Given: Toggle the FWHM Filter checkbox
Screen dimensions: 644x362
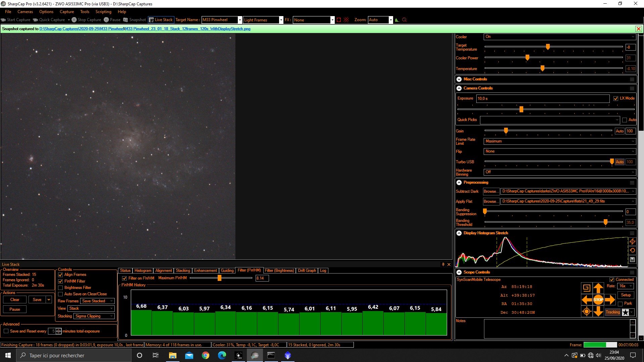Looking at the screenshot, I should coord(60,282).
